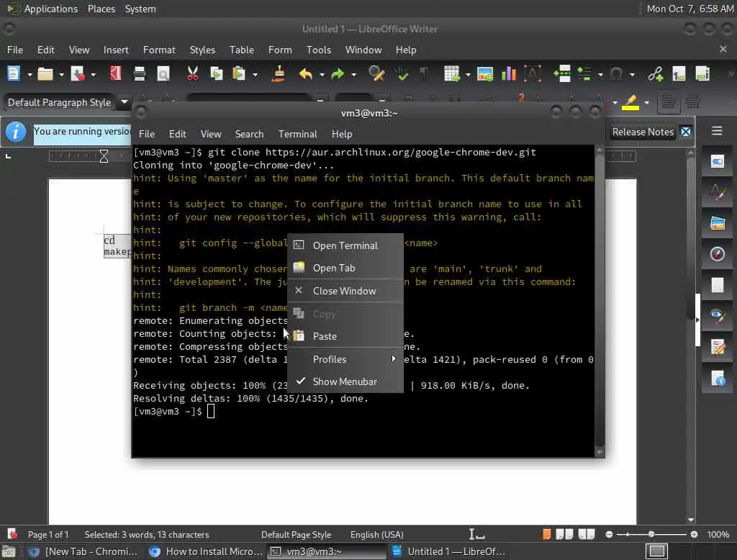Open the Writer Format menu

pyautogui.click(x=159, y=50)
